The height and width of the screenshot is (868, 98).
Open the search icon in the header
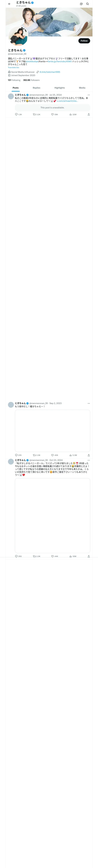pyautogui.click(x=88, y=4)
